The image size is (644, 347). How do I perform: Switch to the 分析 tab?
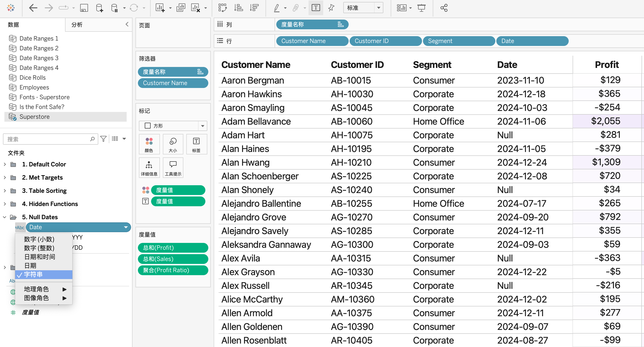pyautogui.click(x=77, y=25)
